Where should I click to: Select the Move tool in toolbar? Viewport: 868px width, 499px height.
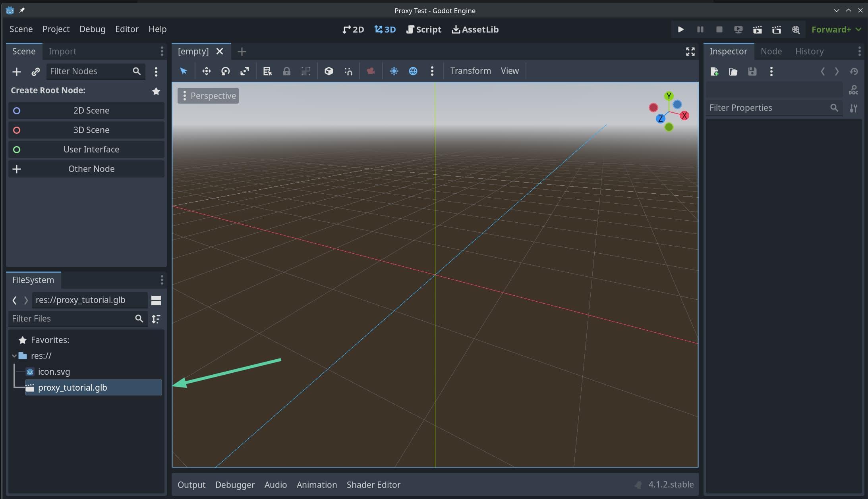(x=206, y=71)
